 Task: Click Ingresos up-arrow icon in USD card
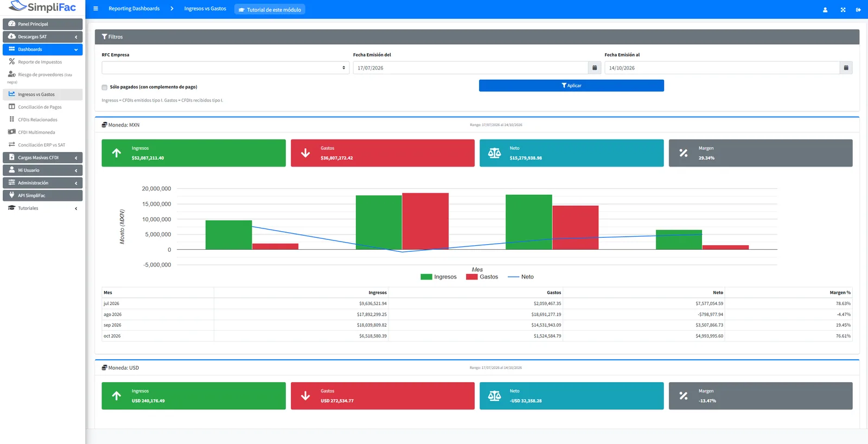pos(117,396)
